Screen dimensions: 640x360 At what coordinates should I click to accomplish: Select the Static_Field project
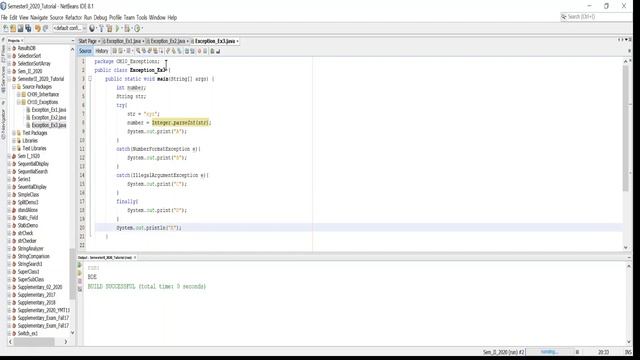point(27,218)
